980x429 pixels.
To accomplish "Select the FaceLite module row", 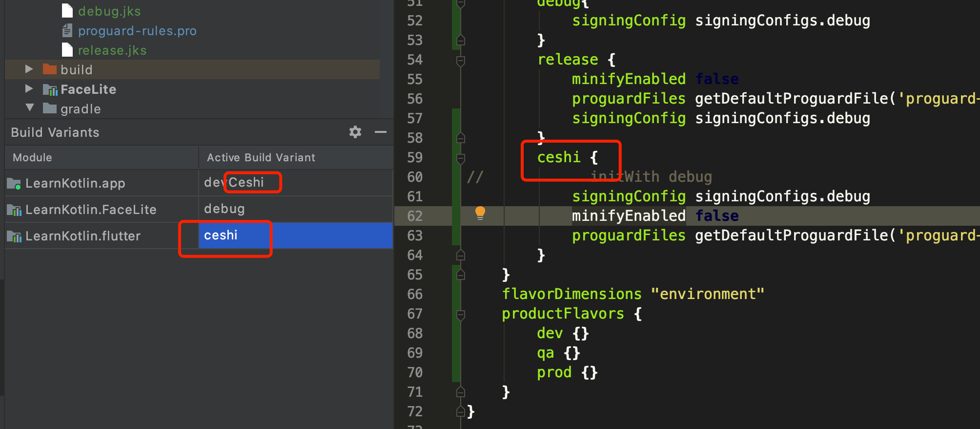I will pos(192,89).
